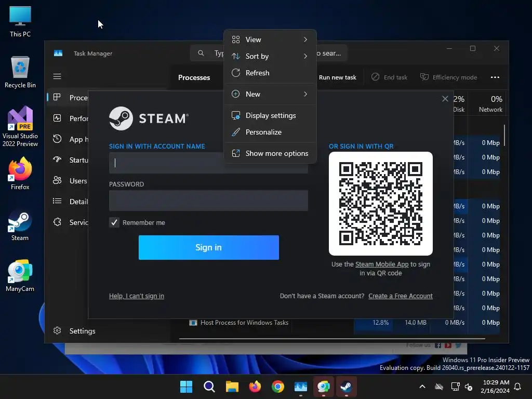Click the 14.0 MB memory value
The image size is (532, 399).
pos(416,323)
